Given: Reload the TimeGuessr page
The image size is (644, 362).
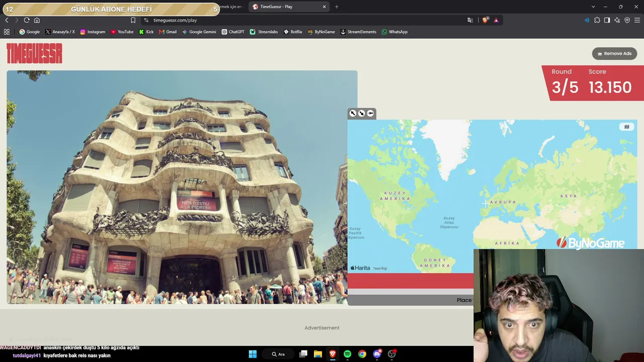Looking at the screenshot, I should [x=27, y=20].
